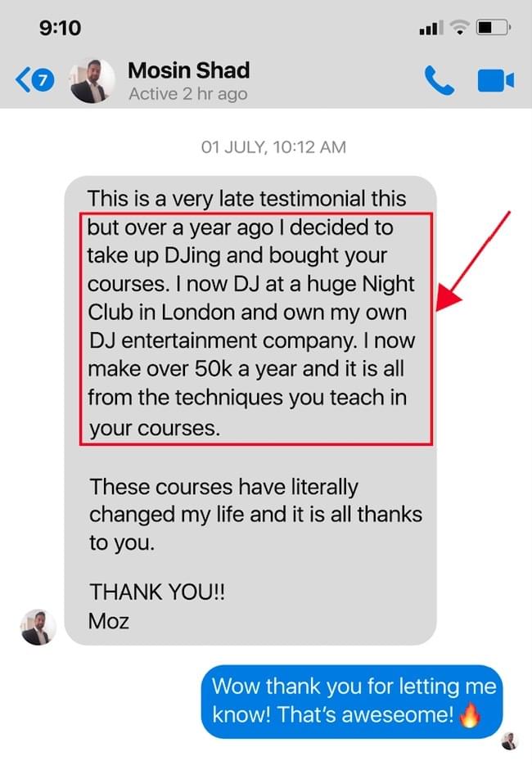Start a voice call with phone icon

[439, 80]
